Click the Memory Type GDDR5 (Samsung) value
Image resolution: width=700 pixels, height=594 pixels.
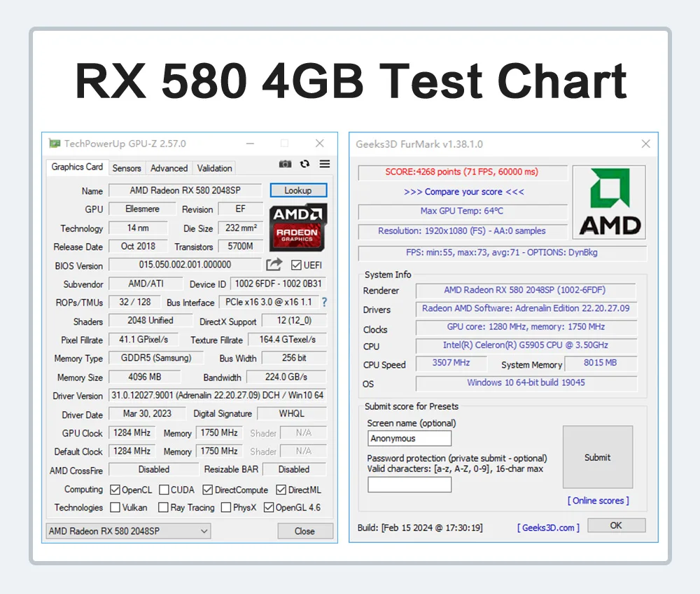[x=156, y=358]
